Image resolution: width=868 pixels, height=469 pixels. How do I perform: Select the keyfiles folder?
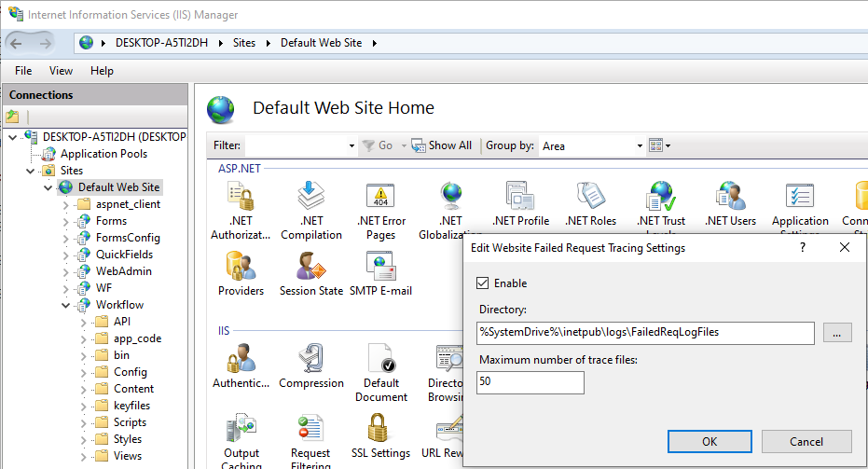[131, 406]
